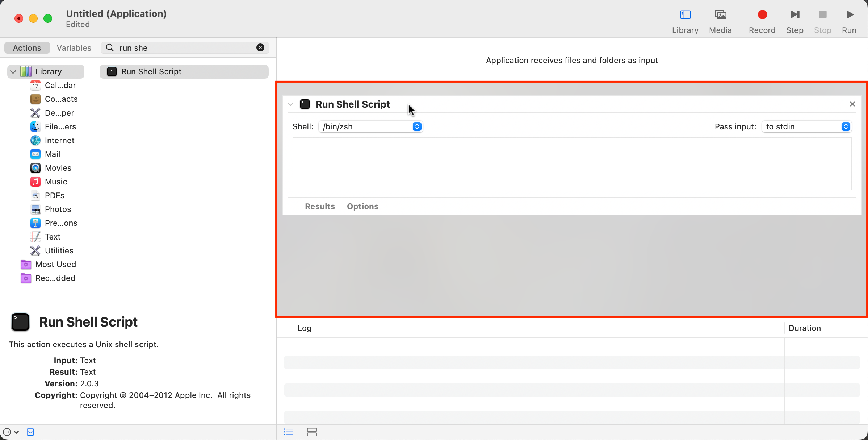Click into the shell script text area
This screenshot has width=868, height=440.
tap(572, 164)
